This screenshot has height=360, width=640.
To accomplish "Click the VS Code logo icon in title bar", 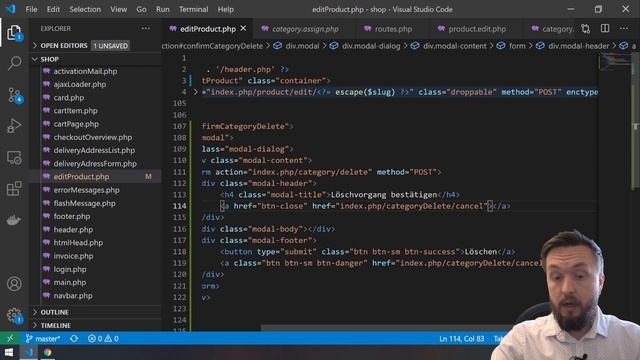I will coord(10,9).
